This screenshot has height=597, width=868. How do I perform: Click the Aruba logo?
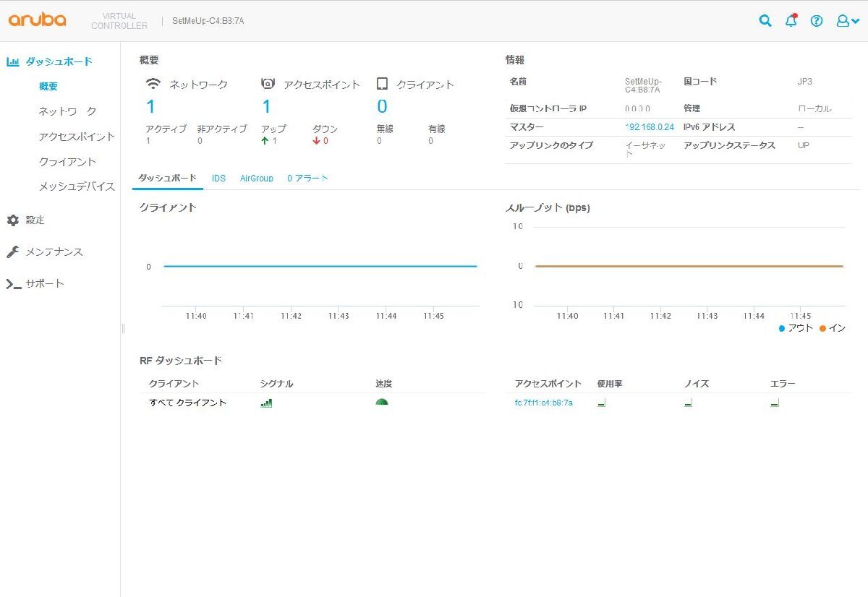coord(38,20)
